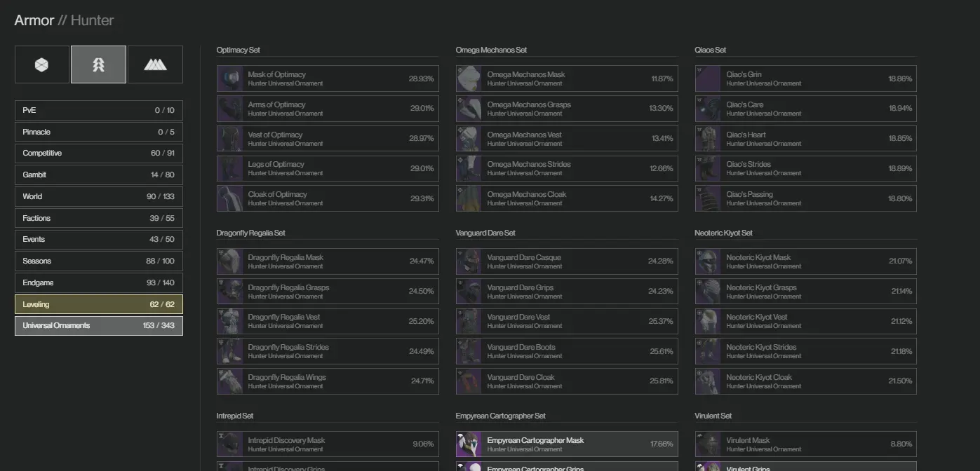Select the Titan class icon
The height and width of the screenshot is (471, 980).
click(x=42, y=64)
